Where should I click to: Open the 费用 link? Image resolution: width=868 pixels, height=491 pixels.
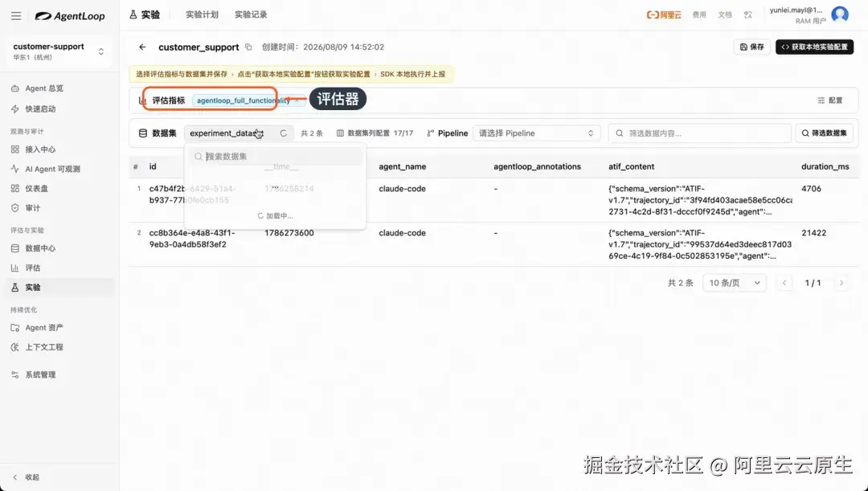[x=699, y=15]
